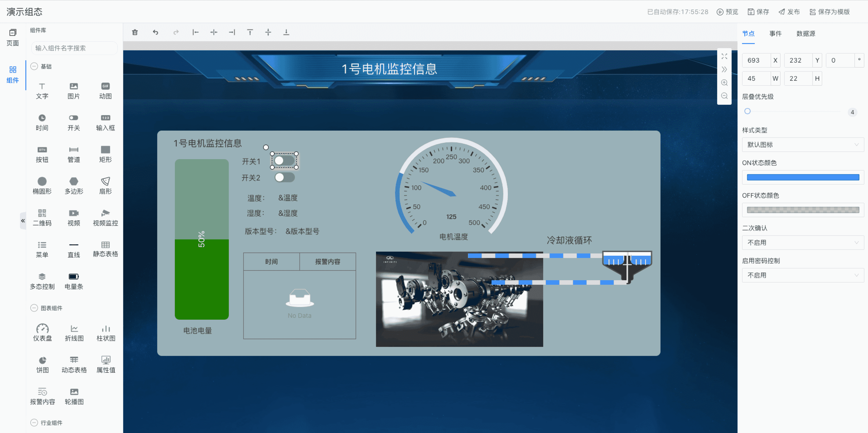Click the 发布 publish button
This screenshot has width=868, height=433.
789,12
